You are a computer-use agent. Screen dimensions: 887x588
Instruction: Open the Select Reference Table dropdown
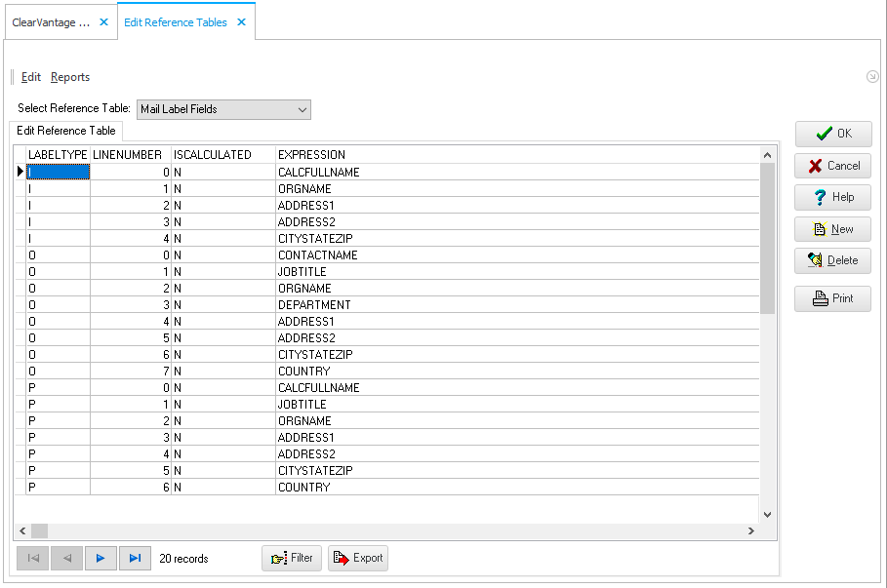(x=224, y=109)
